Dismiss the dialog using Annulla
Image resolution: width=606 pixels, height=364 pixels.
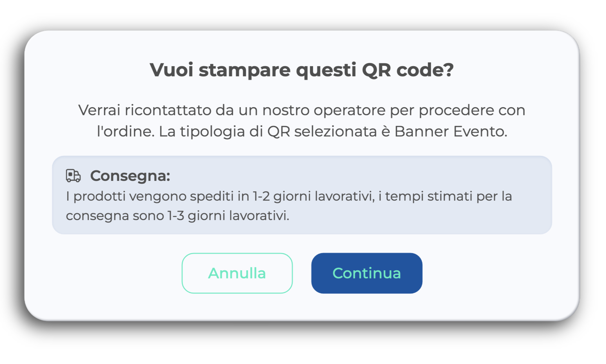point(237,273)
